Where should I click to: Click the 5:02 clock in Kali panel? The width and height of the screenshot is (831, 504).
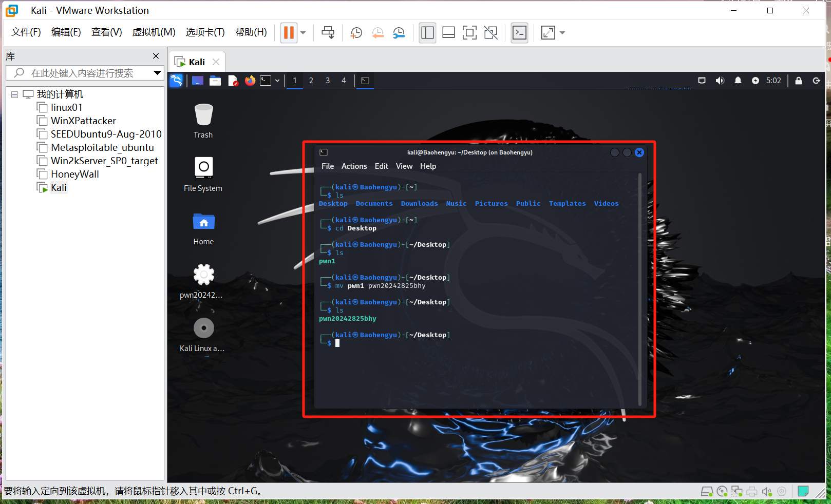coord(773,81)
